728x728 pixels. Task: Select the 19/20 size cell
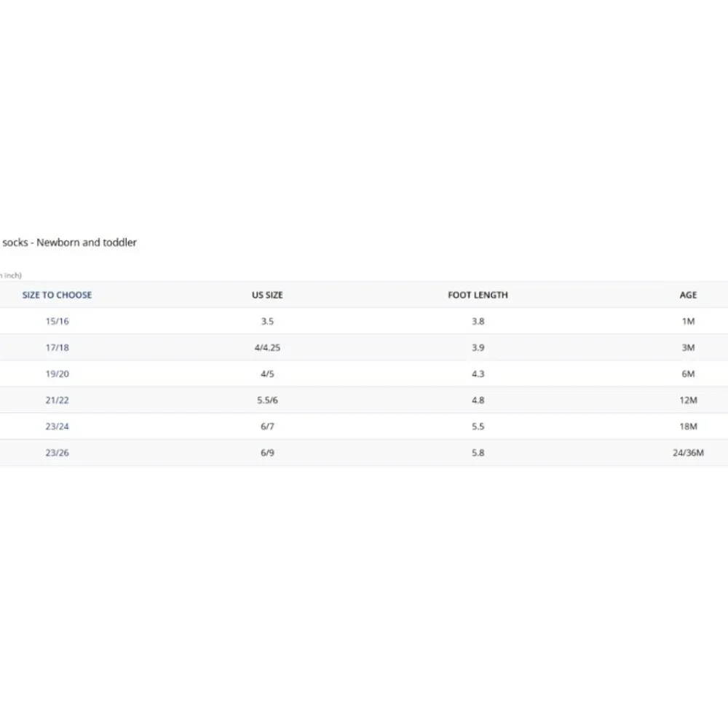tap(57, 373)
